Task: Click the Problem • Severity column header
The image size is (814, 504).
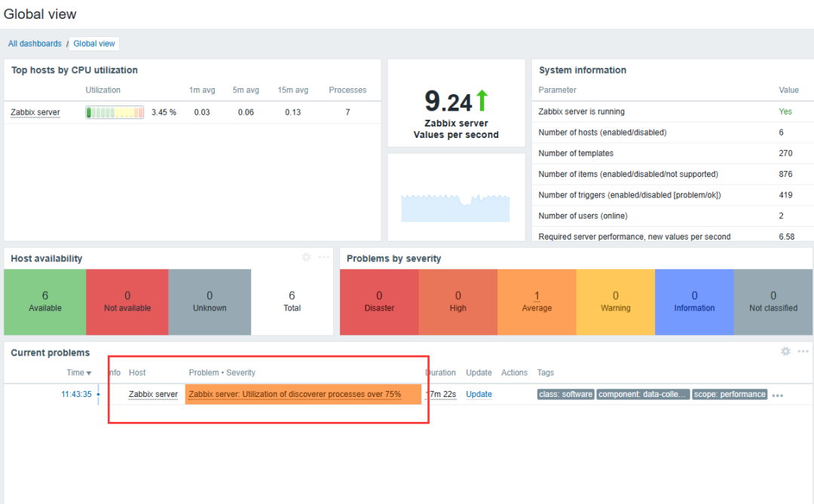Action: tap(222, 373)
